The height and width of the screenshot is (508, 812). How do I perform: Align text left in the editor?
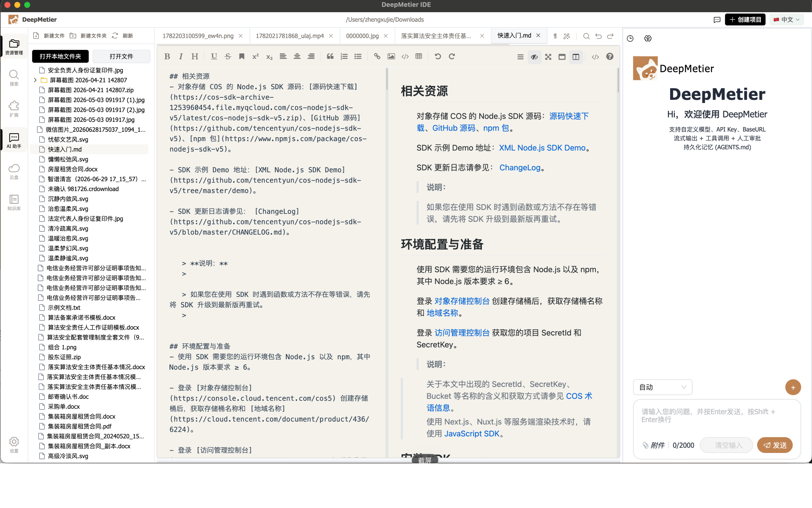point(283,56)
